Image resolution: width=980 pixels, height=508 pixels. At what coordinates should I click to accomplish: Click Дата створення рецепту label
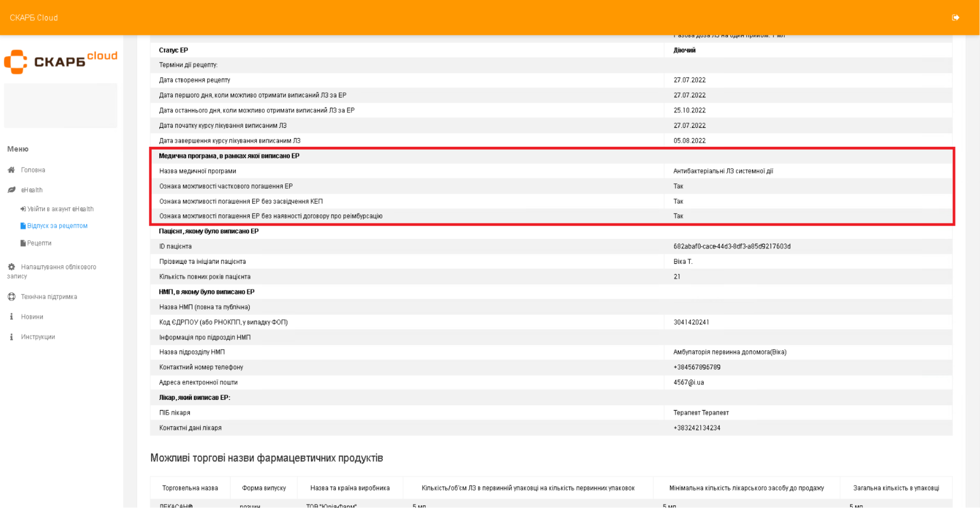coord(195,80)
